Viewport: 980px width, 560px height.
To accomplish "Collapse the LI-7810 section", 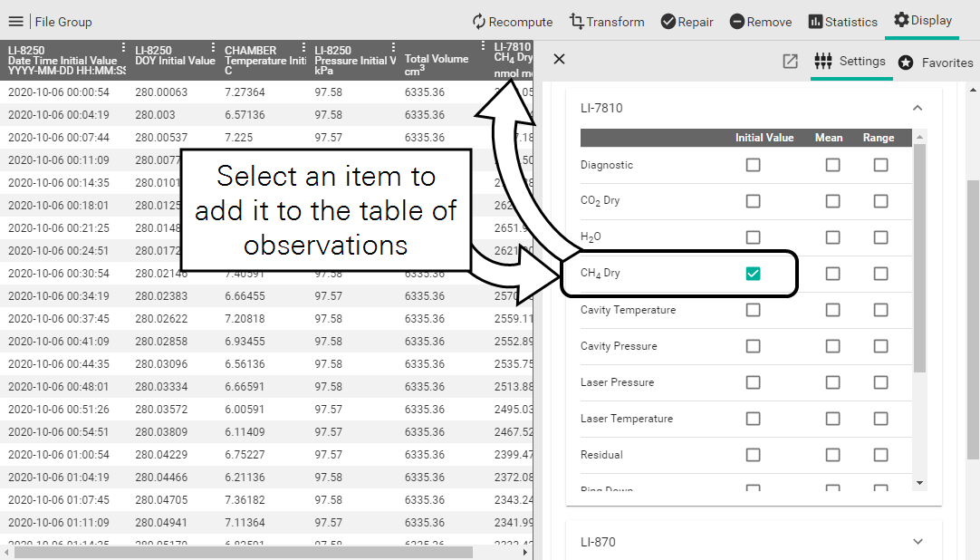I will coord(917,108).
